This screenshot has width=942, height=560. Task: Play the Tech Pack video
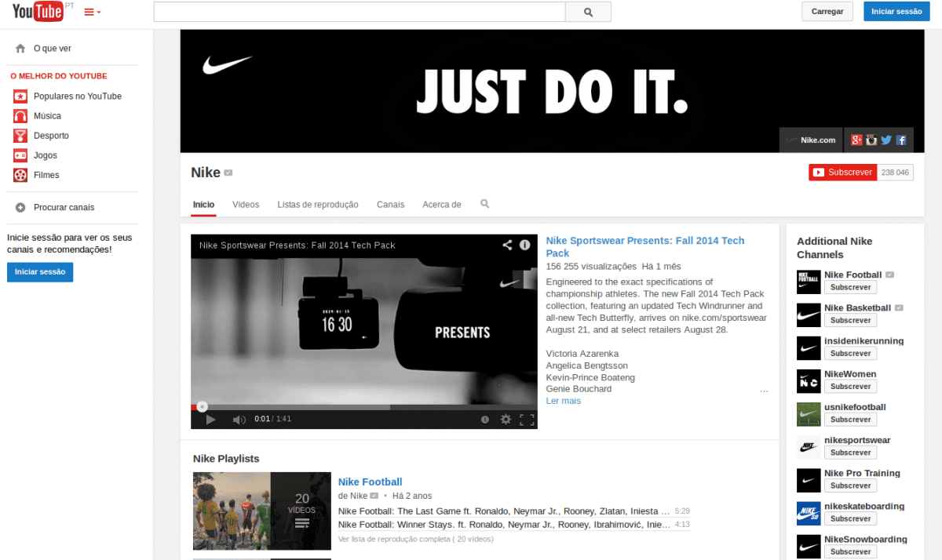(x=210, y=418)
